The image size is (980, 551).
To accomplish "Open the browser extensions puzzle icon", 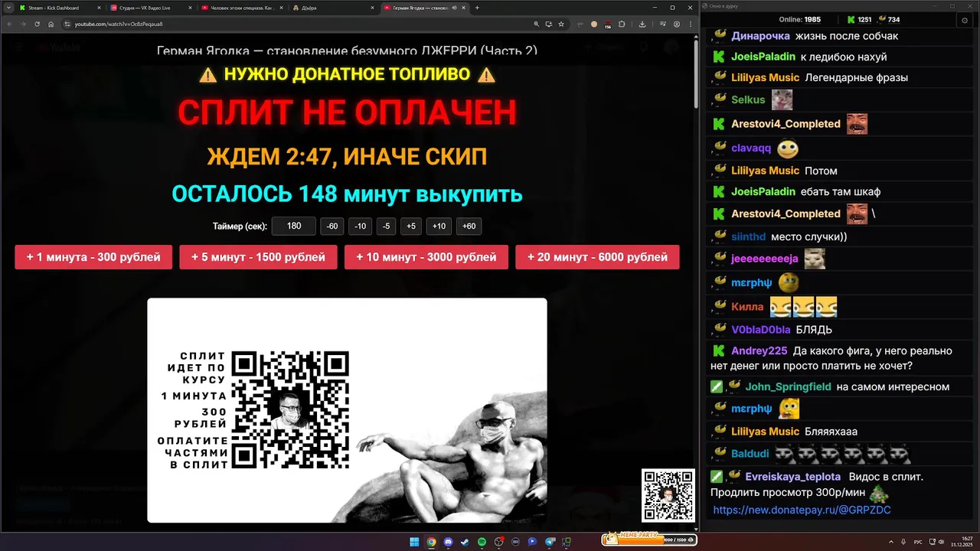I will [x=622, y=24].
